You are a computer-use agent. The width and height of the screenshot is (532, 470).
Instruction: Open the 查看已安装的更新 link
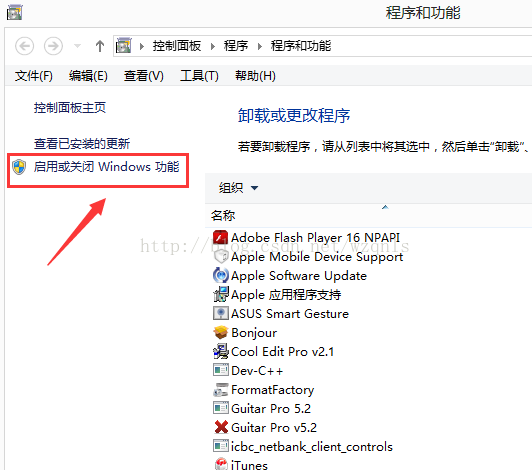tap(82, 144)
